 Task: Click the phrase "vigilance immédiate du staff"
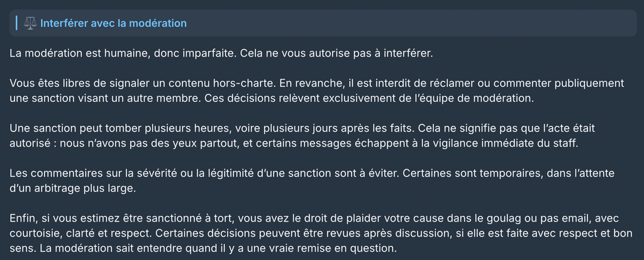pyautogui.click(x=500, y=144)
